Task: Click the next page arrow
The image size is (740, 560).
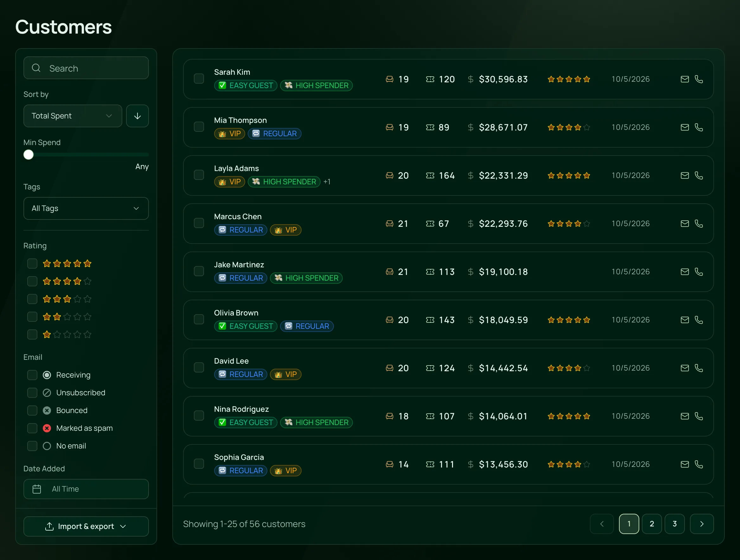Action: pyautogui.click(x=702, y=524)
